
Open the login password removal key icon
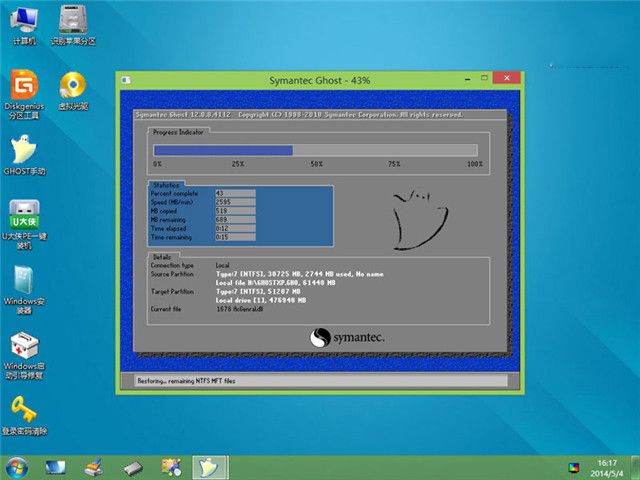click(x=23, y=410)
